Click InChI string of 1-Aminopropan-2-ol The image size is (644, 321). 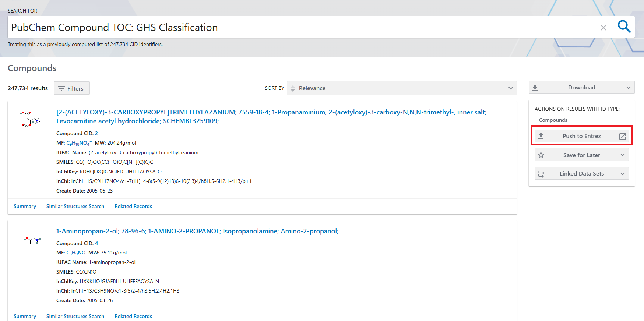click(x=125, y=291)
